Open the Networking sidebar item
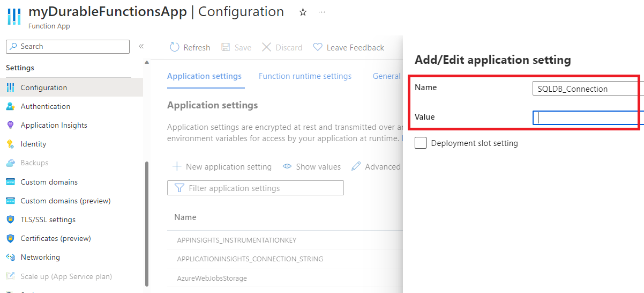The width and height of the screenshot is (644, 293). coord(40,257)
